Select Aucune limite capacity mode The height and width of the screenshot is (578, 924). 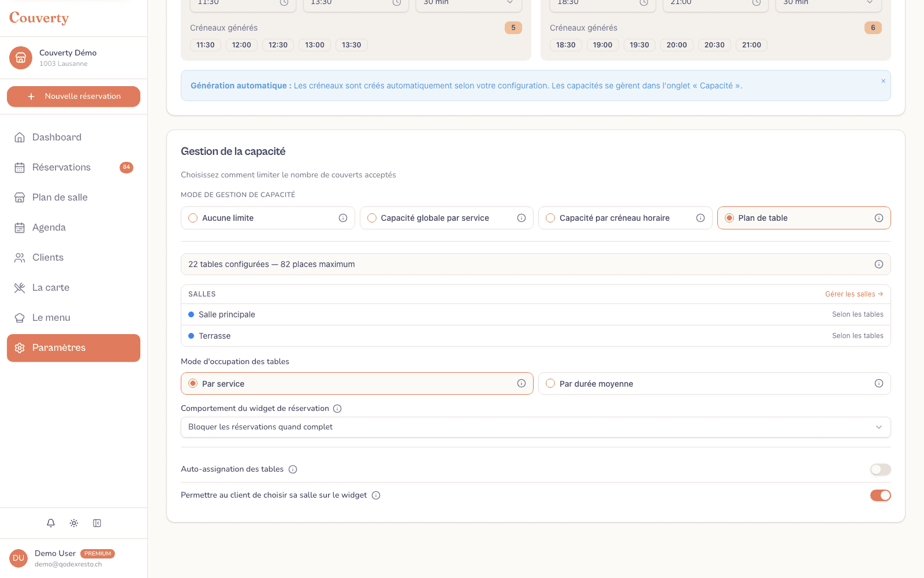pos(268,218)
